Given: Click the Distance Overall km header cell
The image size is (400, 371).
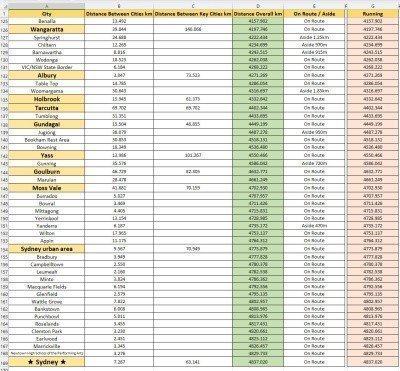Looking at the screenshot, I should [258, 14].
